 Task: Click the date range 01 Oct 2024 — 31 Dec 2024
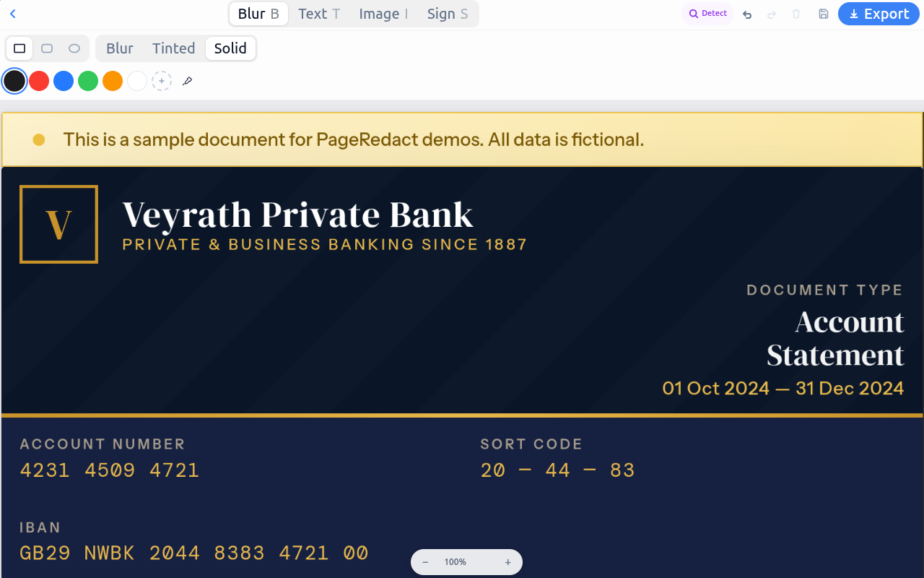tap(783, 388)
